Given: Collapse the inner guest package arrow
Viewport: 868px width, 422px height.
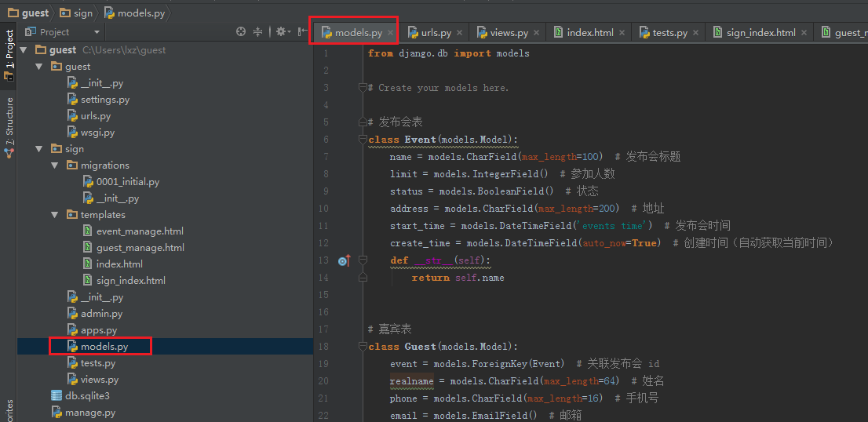Looking at the screenshot, I should coord(38,67).
